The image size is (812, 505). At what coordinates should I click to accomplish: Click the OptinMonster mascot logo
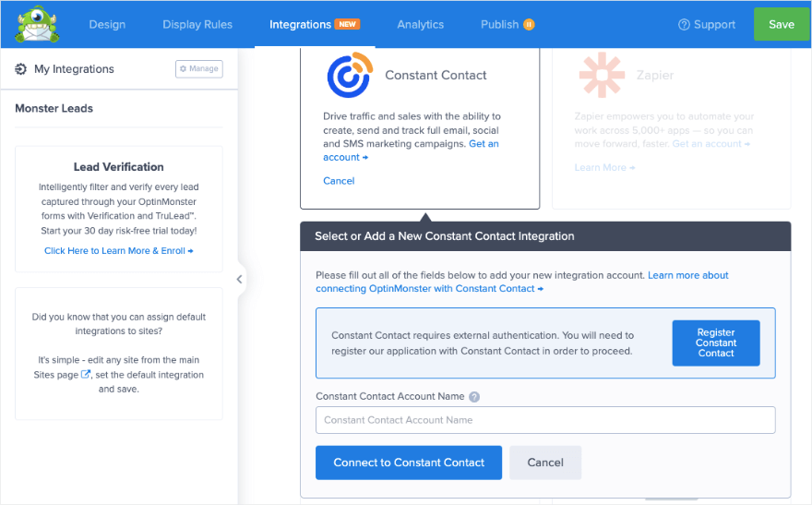point(37,24)
